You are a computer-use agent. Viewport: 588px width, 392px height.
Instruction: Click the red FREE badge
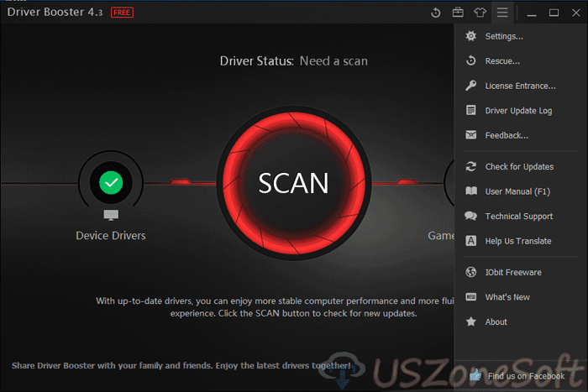(122, 13)
